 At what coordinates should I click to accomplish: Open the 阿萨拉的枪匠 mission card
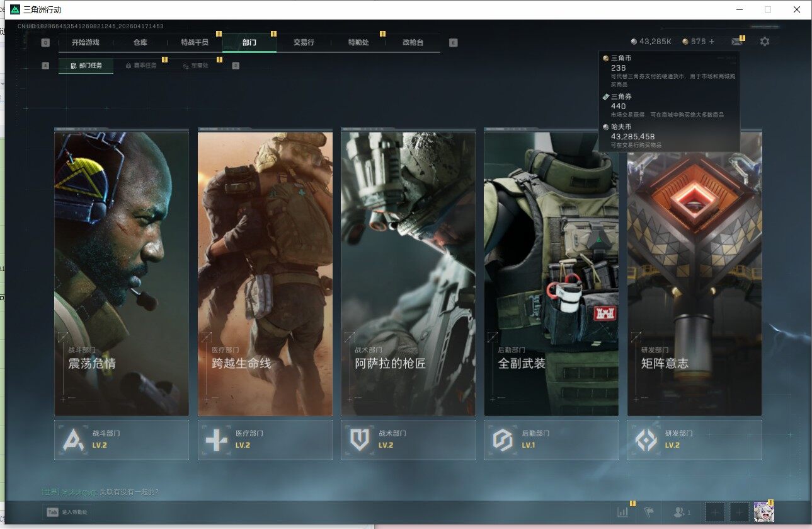[x=408, y=272]
